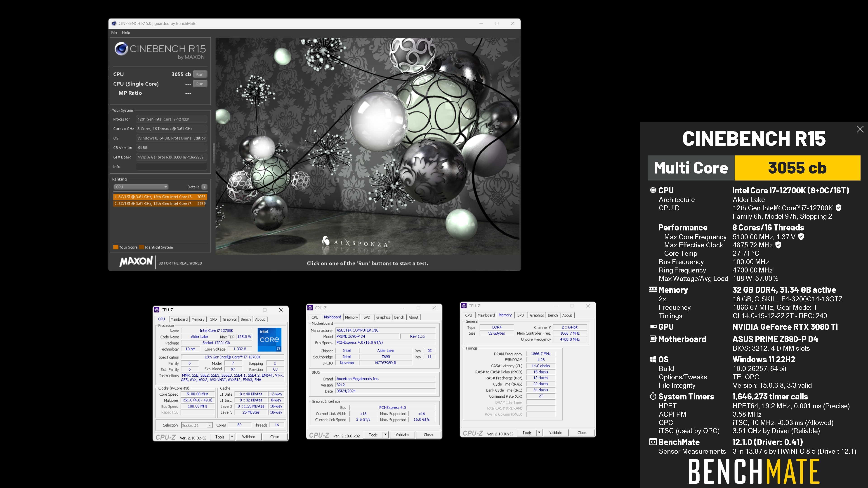868x488 pixels.
Task: Click the CPU chip icon in BenchMate panel
Action: point(653,190)
